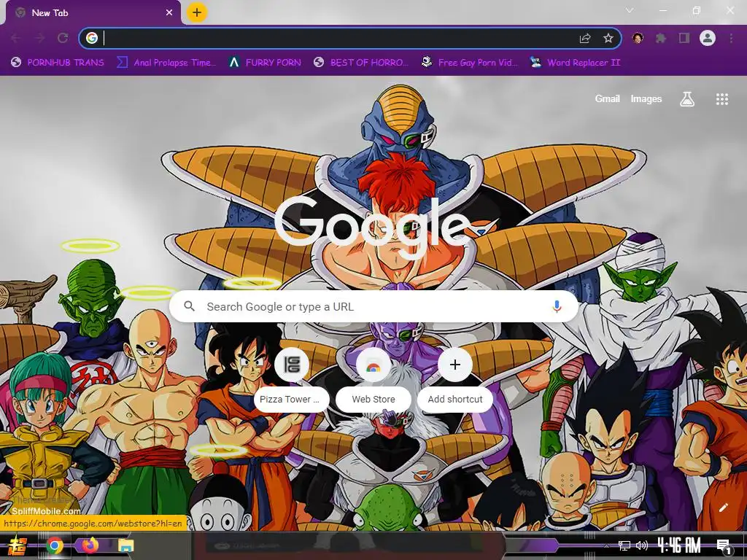The image size is (747, 560).
Task: Open the Word Replacer II bookmark
Action: pyautogui.click(x=575, y=63)
